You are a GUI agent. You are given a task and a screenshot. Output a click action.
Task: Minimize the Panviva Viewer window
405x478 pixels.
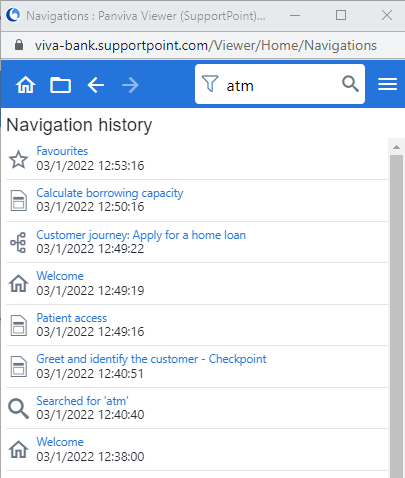pyautogui.click(x=295, y=15)
